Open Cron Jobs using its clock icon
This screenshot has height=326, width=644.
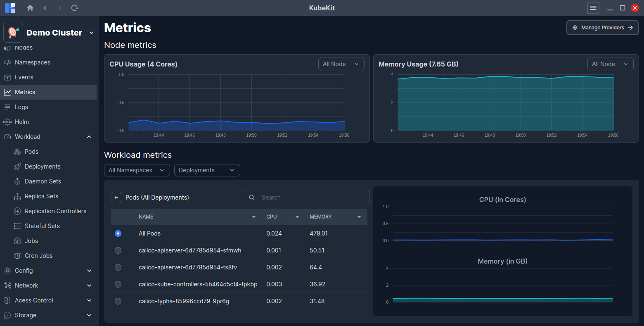[17, 255]
